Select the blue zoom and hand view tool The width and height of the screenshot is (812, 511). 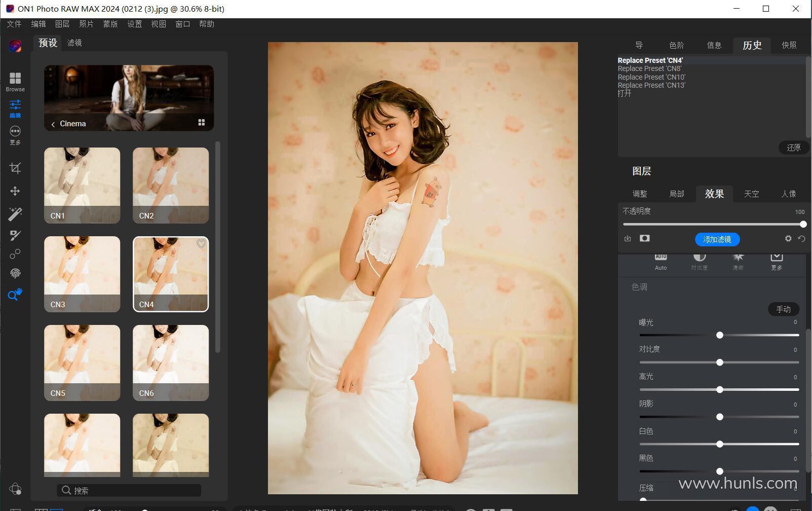pyautogui.click(x=15, y=295)
